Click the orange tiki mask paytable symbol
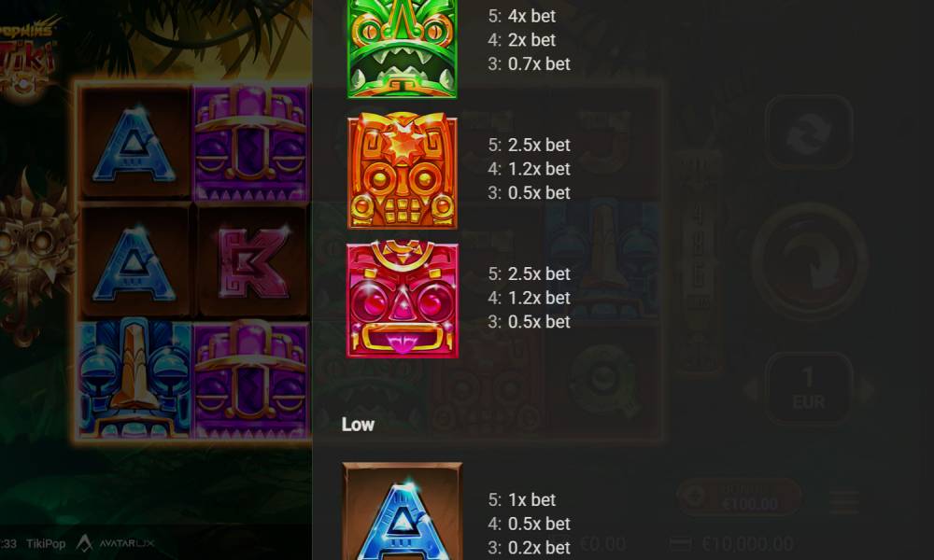Viewport: 934px width, 560px height. click(403, 170)
